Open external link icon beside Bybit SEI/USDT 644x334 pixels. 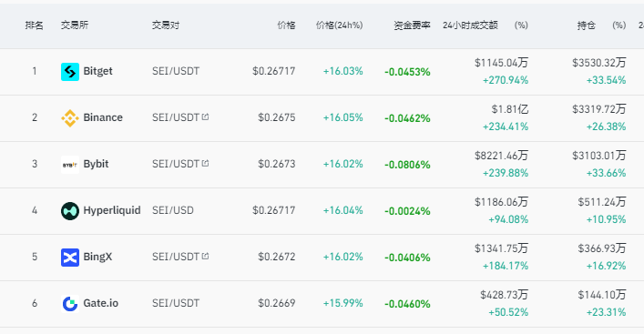pyautogui.click(x=205, y=163)
